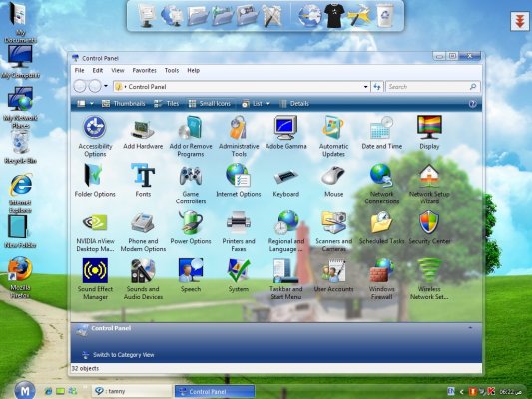Open Game Controllers applet
The width and height of the screenshot is (532, 399).
(x=191, y=184)
